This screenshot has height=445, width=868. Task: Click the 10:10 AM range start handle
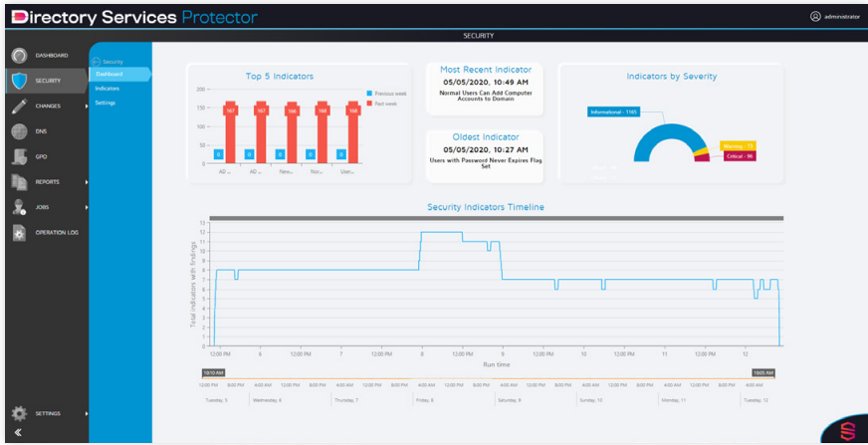pyautogui.click(x=213, y=372)
